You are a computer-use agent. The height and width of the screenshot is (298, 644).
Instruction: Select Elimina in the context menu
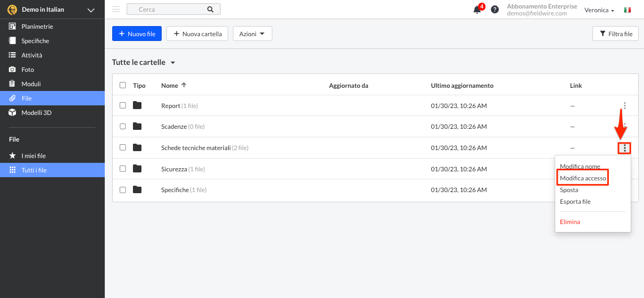(x=570, y=222)
